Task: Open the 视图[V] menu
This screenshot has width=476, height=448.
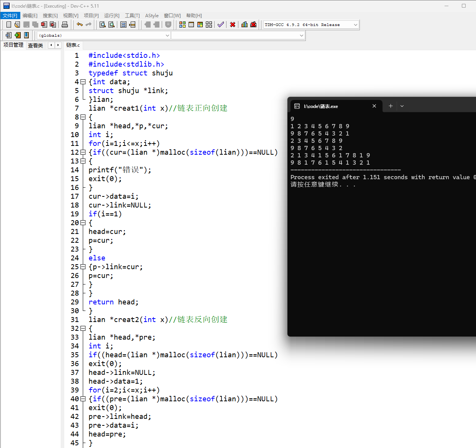Action: coord(71,16)
